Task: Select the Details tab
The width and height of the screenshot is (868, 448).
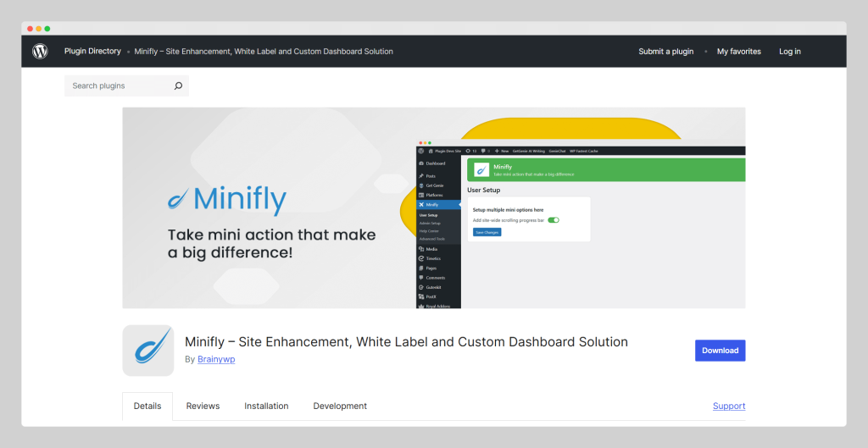Action: [147, 406]
